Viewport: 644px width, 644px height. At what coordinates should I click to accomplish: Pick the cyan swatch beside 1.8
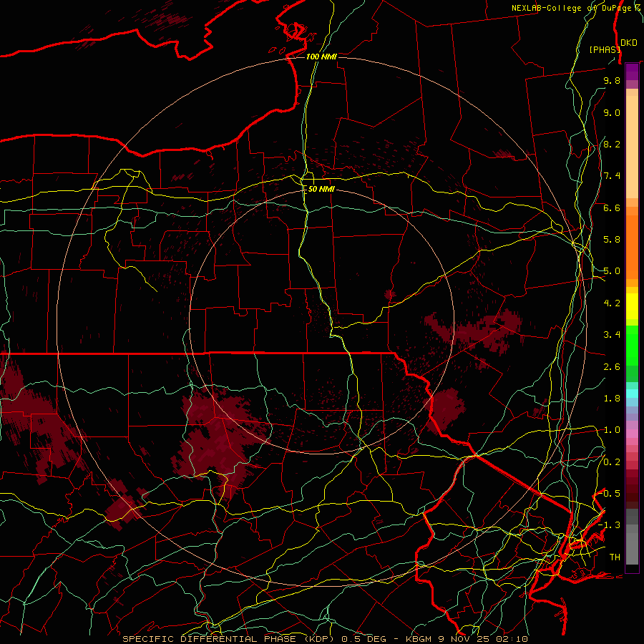click(x=632, y=394)
